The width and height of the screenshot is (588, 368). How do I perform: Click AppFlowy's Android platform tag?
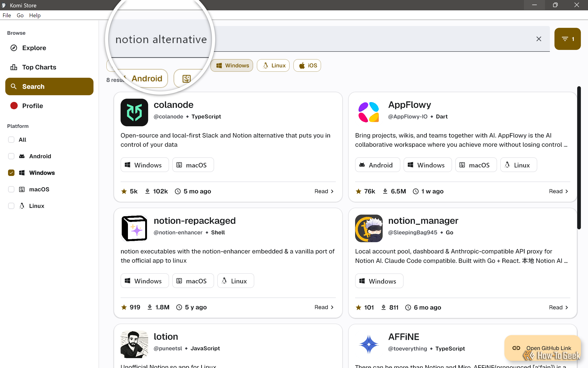(x=377, y=165)
